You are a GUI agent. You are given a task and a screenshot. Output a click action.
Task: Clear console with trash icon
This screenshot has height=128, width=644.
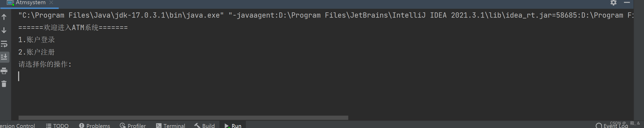[4, 84]
